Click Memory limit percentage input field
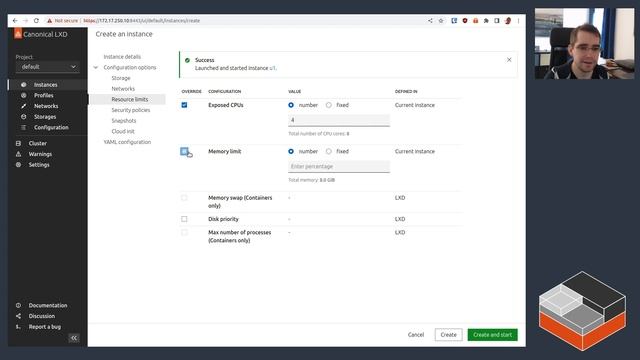Viewport: 640px width, 360px height. tap(339, 166)
